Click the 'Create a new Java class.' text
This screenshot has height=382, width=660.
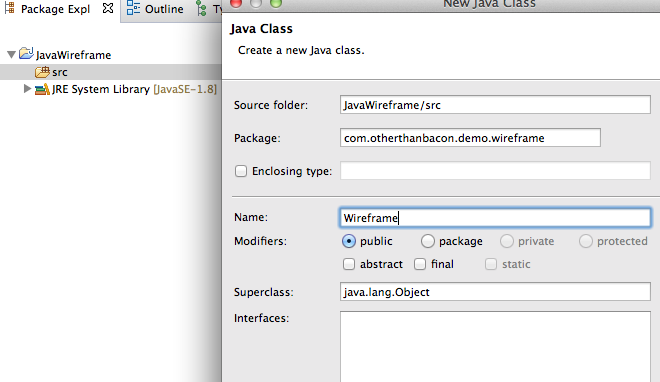[301, 50]
